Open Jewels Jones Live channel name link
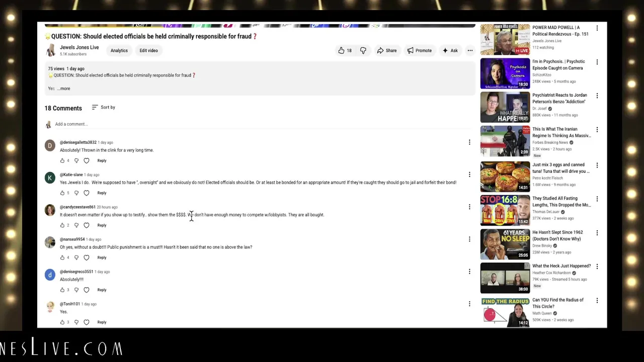 (x=79, y=47)
